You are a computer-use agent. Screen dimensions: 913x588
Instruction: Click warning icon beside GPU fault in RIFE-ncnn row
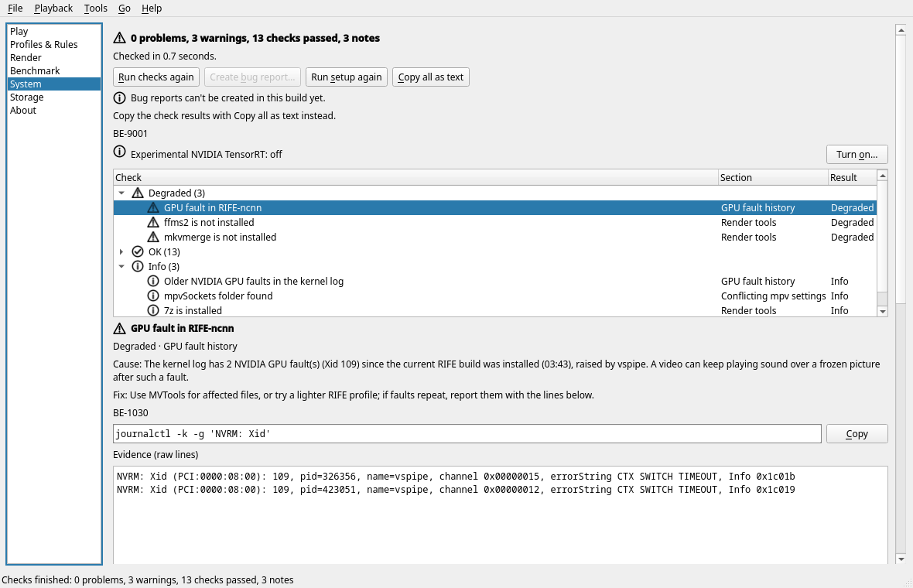[x=153, y=208]
